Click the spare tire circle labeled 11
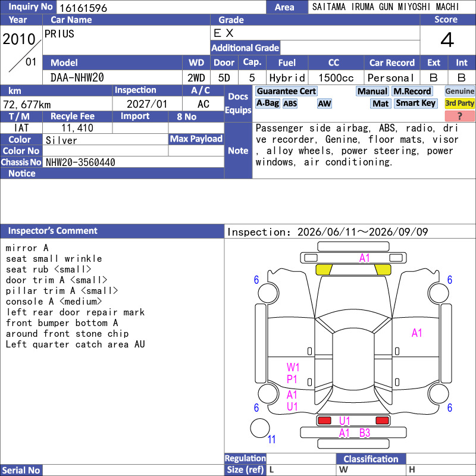 [x=260, y=428]
